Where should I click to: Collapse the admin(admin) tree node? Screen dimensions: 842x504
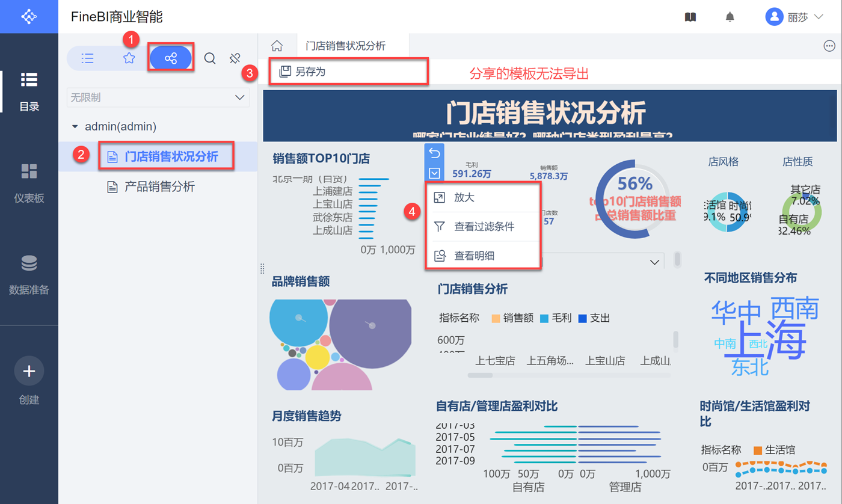coord(75,127)
